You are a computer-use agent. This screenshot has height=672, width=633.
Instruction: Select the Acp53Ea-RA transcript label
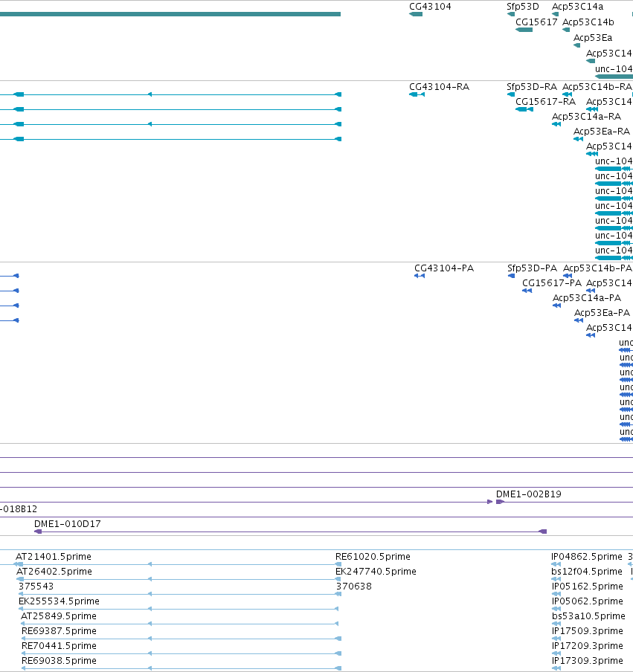click(602, 131)
